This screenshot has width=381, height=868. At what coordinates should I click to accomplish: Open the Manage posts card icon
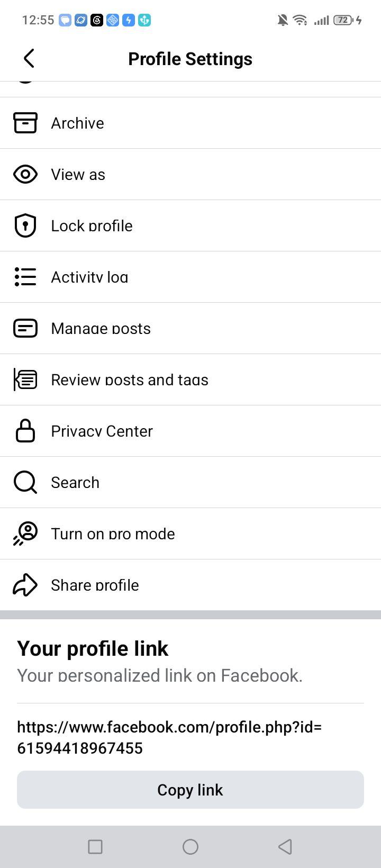coord(25,328)
